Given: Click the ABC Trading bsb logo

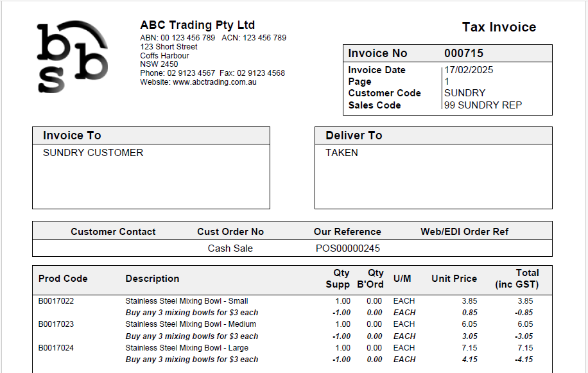Looking at the screenshot, I should [72, 56].
